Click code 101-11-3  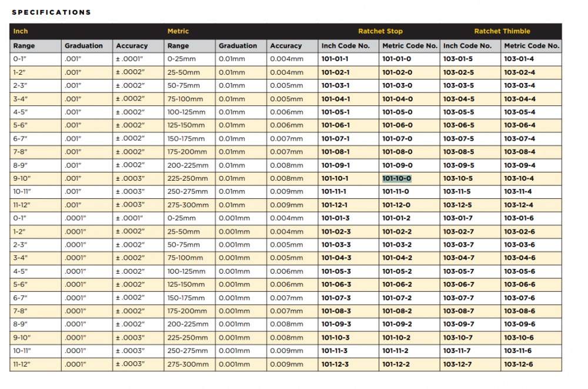(x=335, y=351)
